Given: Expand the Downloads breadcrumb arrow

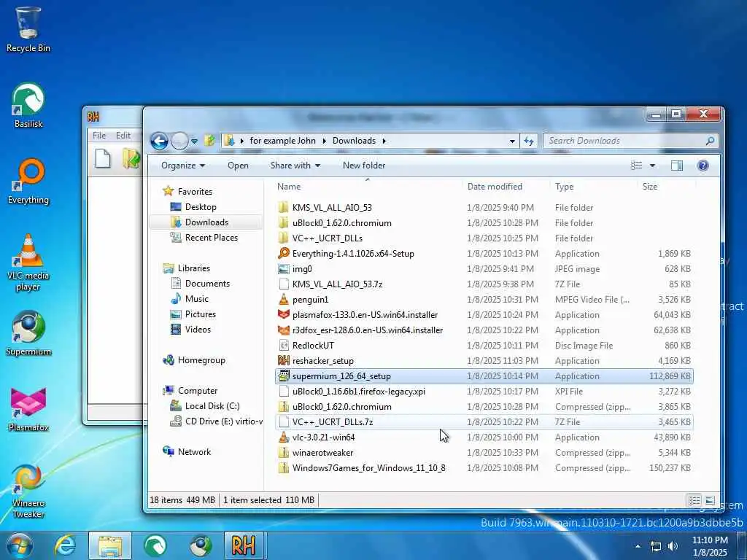Looking at the screenshot, I should coord(384,141).
